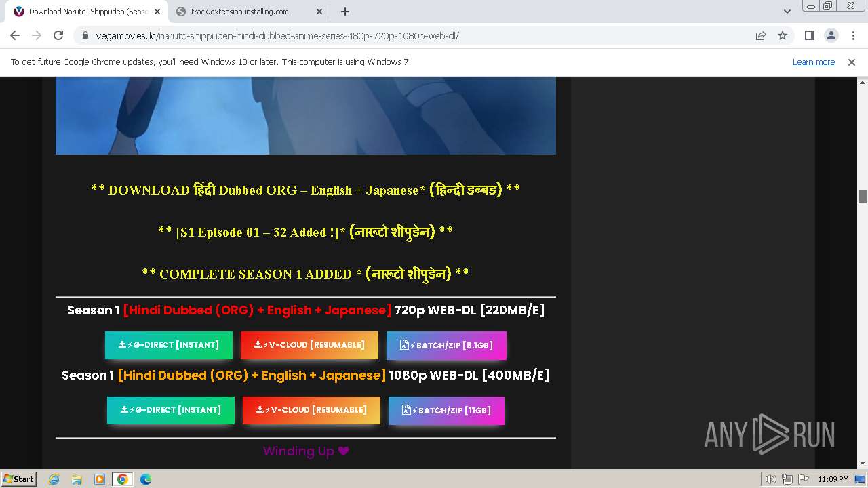Select the 'Winding Up' text

[306, 451]
